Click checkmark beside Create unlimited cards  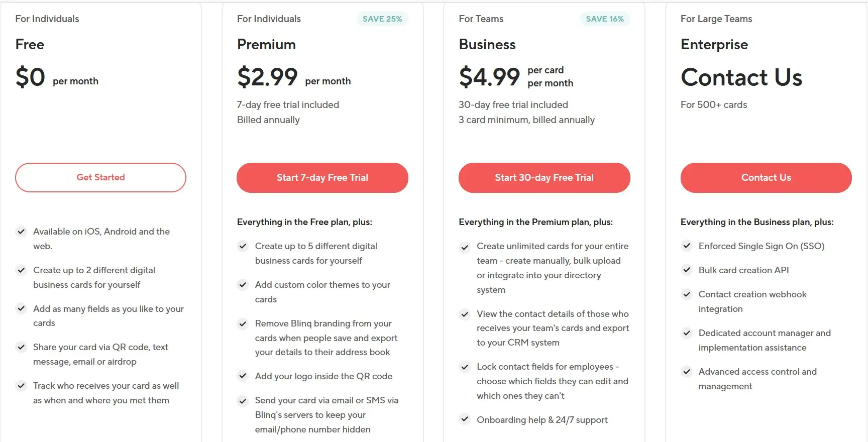(x=465, y=247)
